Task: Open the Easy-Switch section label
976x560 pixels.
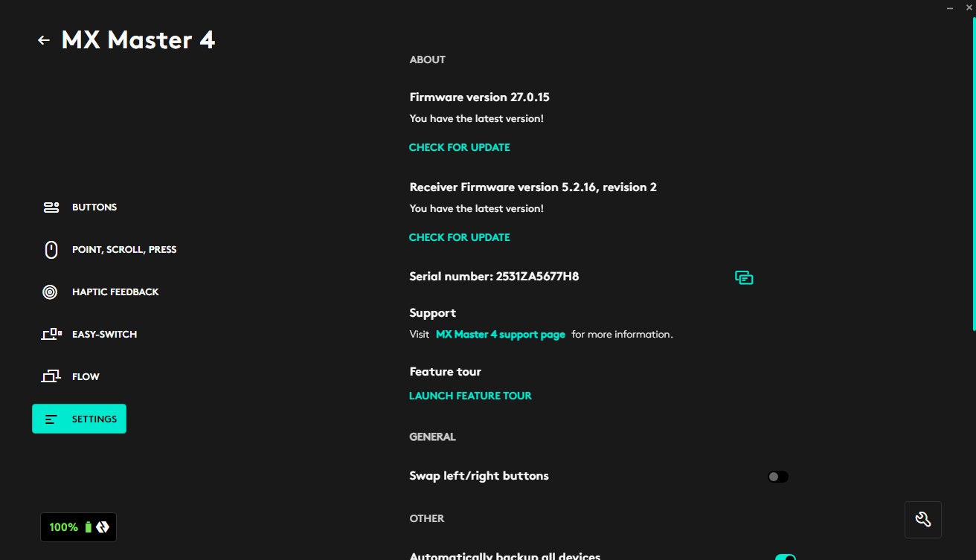Action: pyautogui.click(x=104, y=335)
